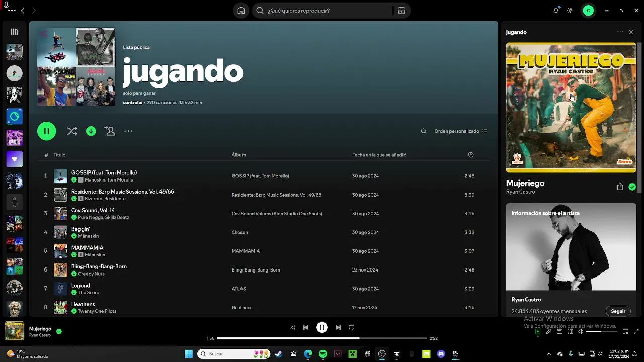Invite collaborators to the playlist icon

110,131
